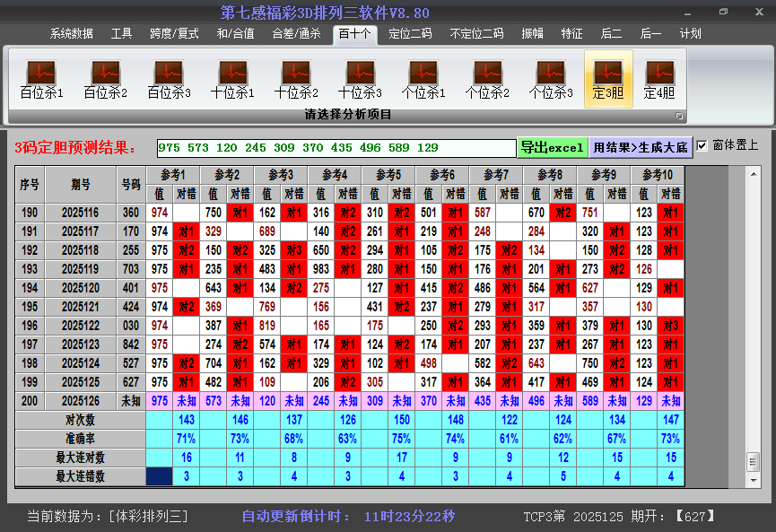Switch to the 后二 tab
The width and height of the screenshot is (776, 532).
pos(611,34)
